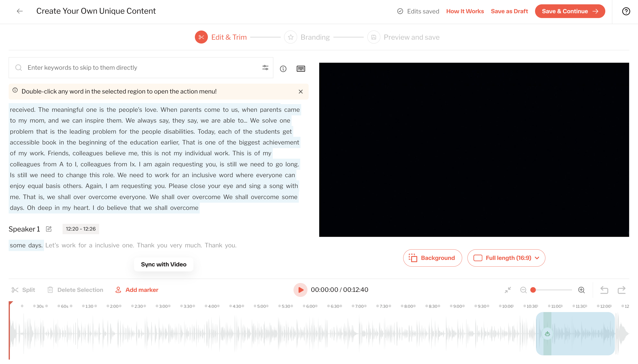
Task: Click 'Let's' in the final transcript line
Action: [52, 245]
